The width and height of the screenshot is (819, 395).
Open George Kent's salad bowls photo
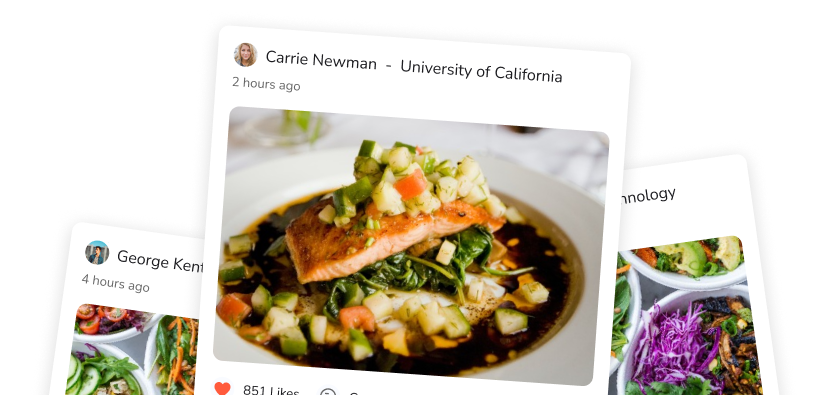tap(133, 350)
